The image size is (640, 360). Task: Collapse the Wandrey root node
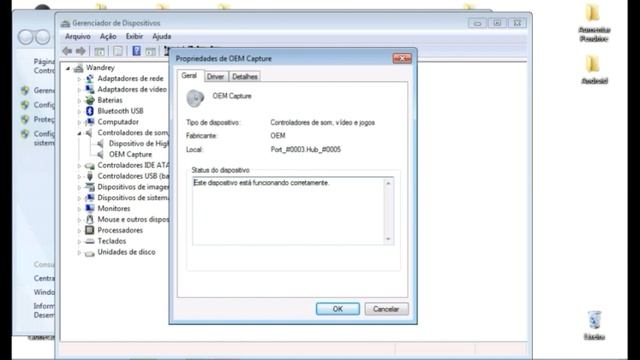(68, 68)
